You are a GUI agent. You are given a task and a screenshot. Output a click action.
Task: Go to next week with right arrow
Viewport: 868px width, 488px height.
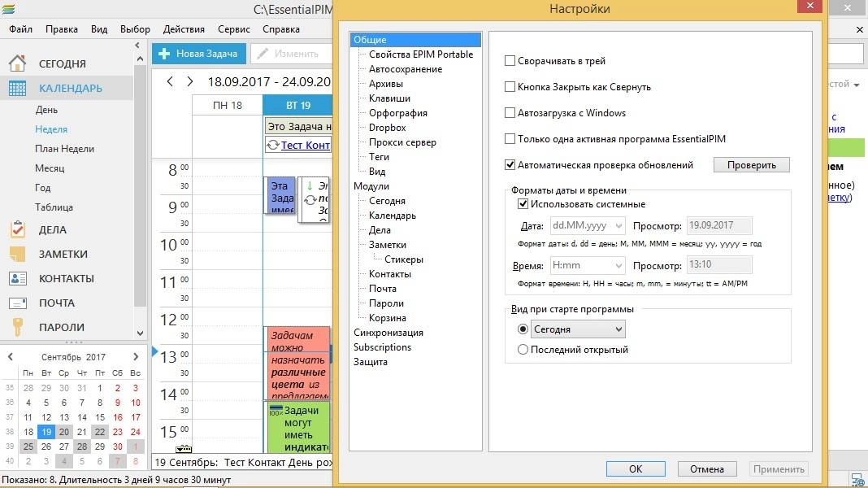(190, 82)
